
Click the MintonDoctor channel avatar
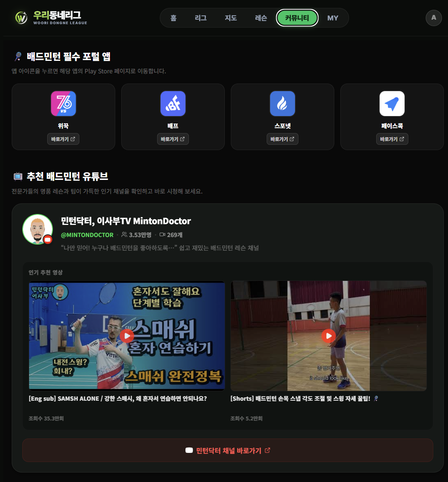38,229
